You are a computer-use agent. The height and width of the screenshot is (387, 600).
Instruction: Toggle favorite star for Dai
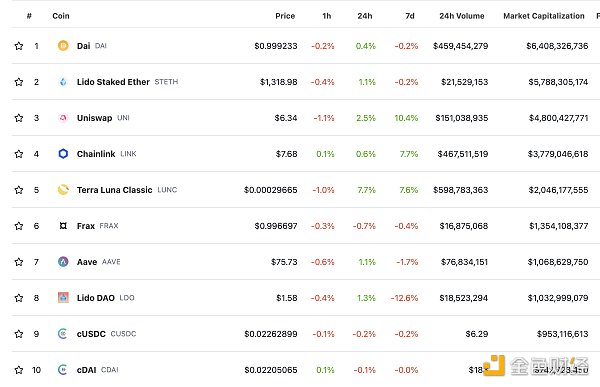tap(19, 46)
